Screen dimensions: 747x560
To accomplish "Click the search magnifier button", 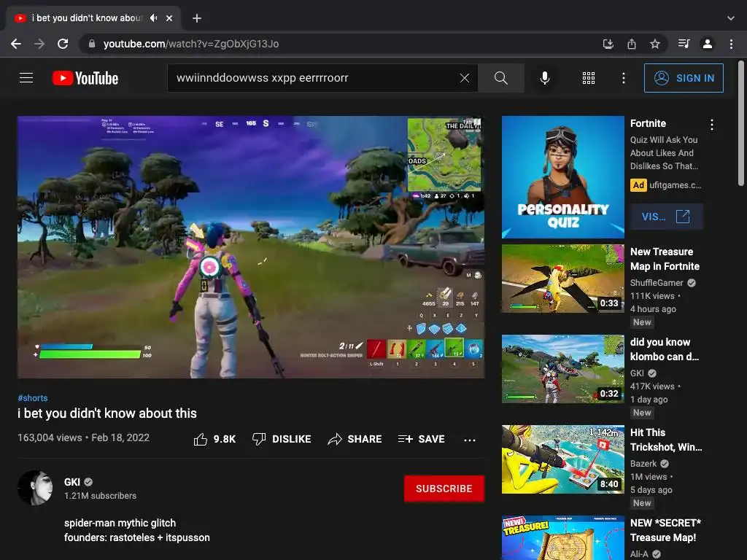I will [500, 78].
